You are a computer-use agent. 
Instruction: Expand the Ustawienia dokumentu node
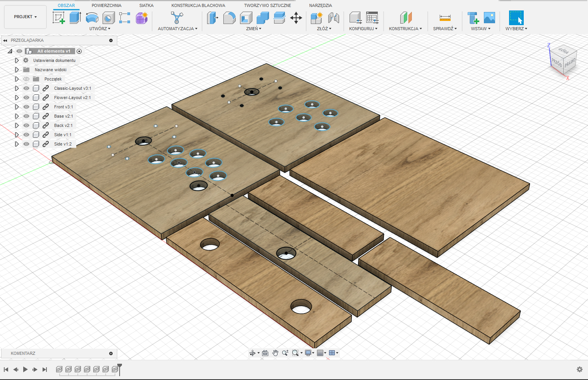tap(17, 60)
